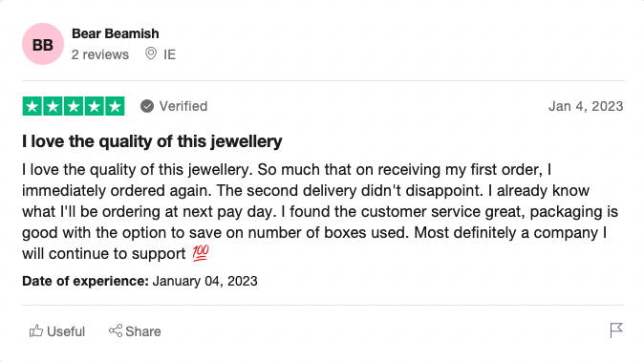Select the IE country label
Viewport: 644px width, 362px height.
coord(170,54)
